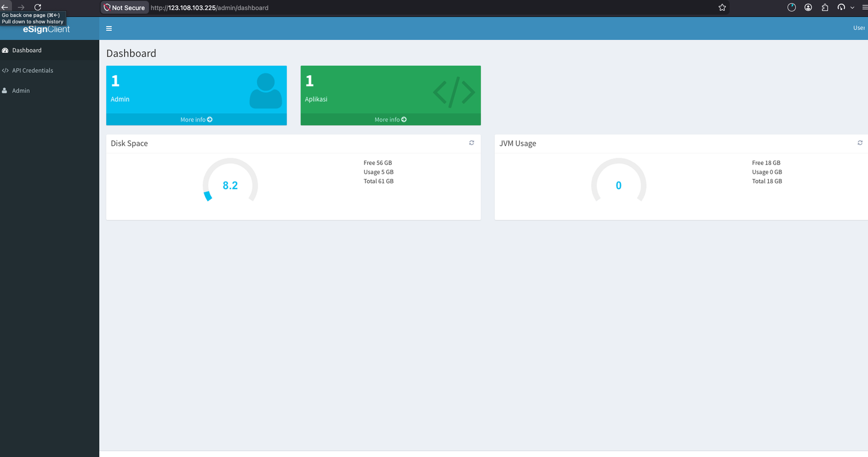The width and height of the screenshot is (868, 457).
Task: Click the Free 18 GB value
Action: (766, 163)
